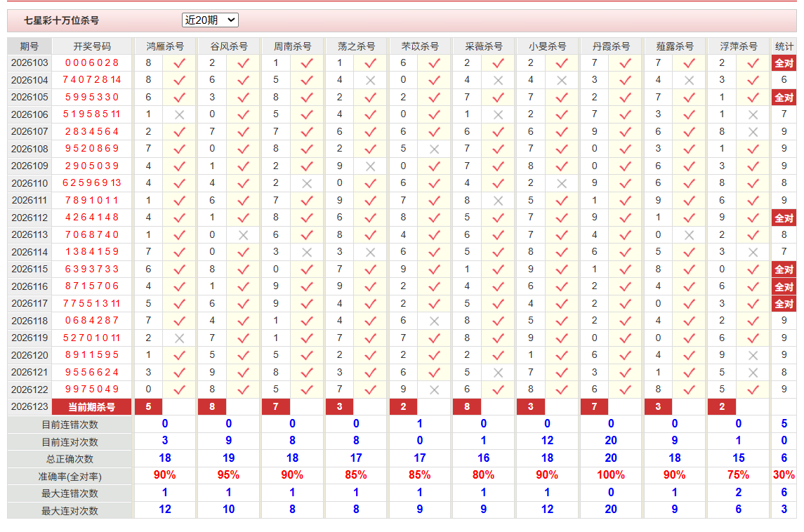The height and width of the screenshot is (532, 804).
Task: Click the 芣苡杀号 cross mark in row 2026118
Action: pos(435,321)
